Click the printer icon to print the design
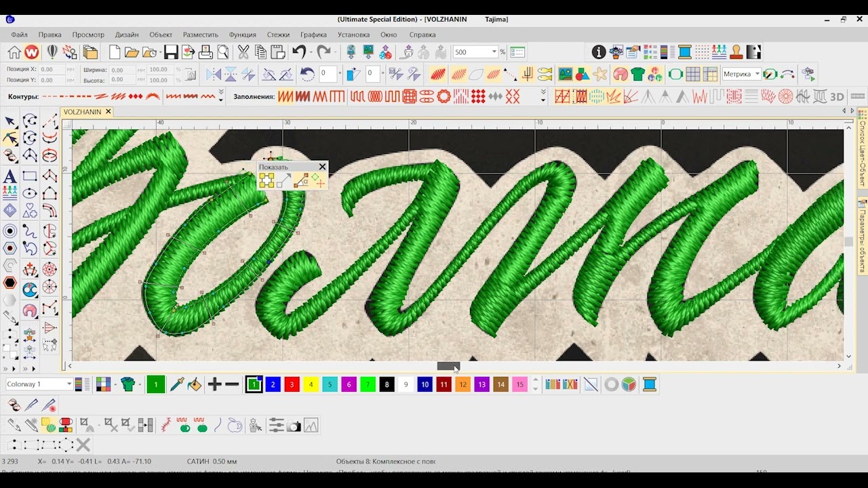This screenshot has width=868, height=488. click(x=205, y=52)
